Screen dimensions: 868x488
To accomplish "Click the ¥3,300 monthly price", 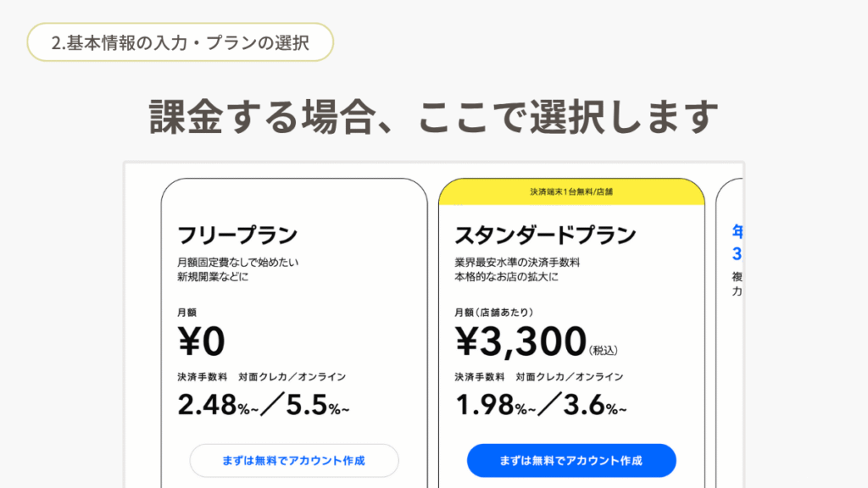I will (520, 341).
